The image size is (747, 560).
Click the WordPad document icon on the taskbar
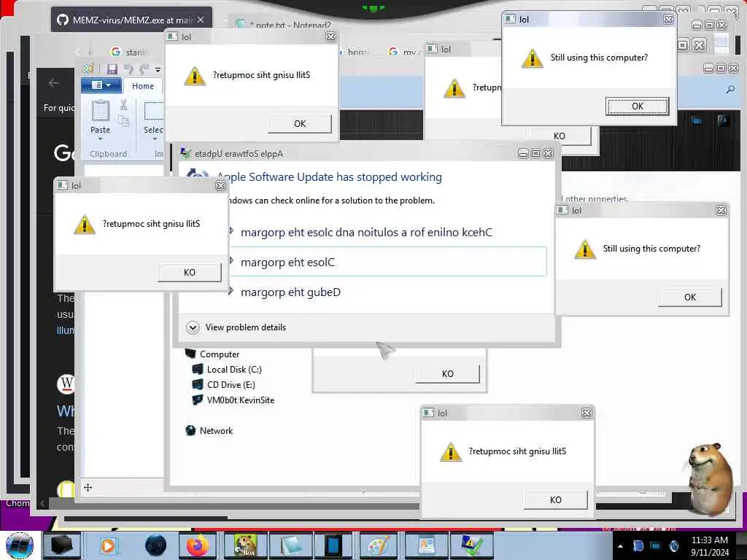[x=426, y=545]
